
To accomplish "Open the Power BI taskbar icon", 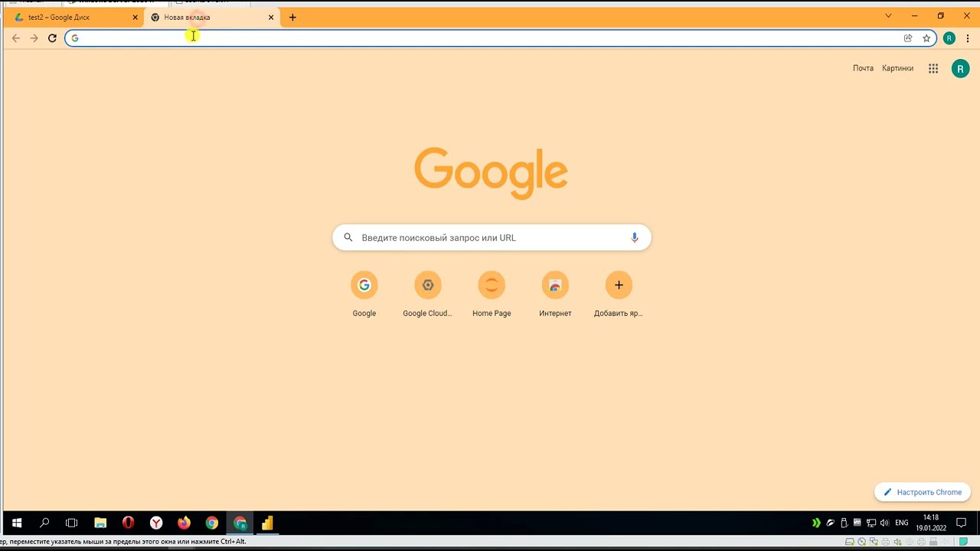I will [267, 523].
